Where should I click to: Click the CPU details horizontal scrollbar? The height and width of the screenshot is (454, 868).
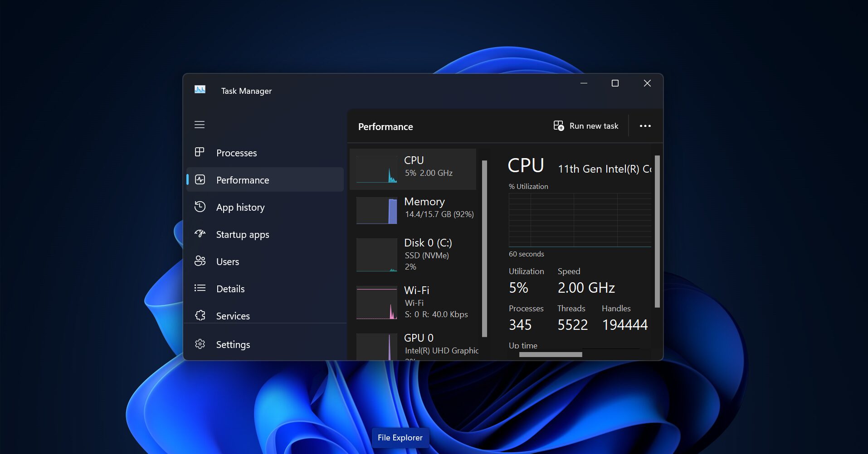(551, 354)
